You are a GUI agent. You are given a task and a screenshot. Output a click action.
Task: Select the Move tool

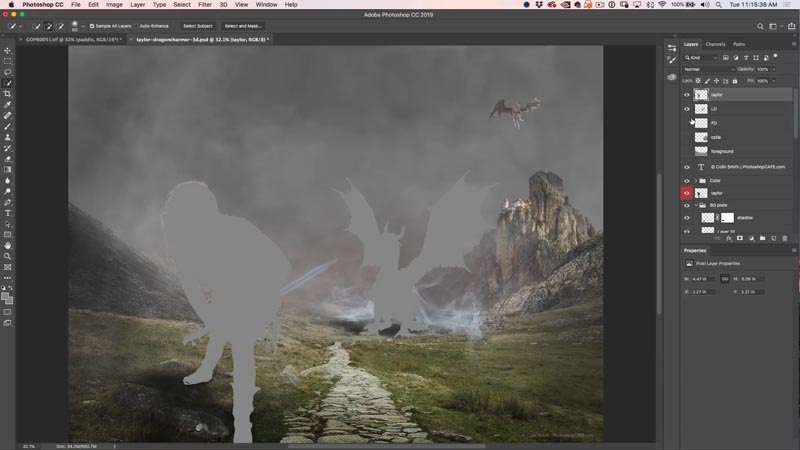point(8,51)
